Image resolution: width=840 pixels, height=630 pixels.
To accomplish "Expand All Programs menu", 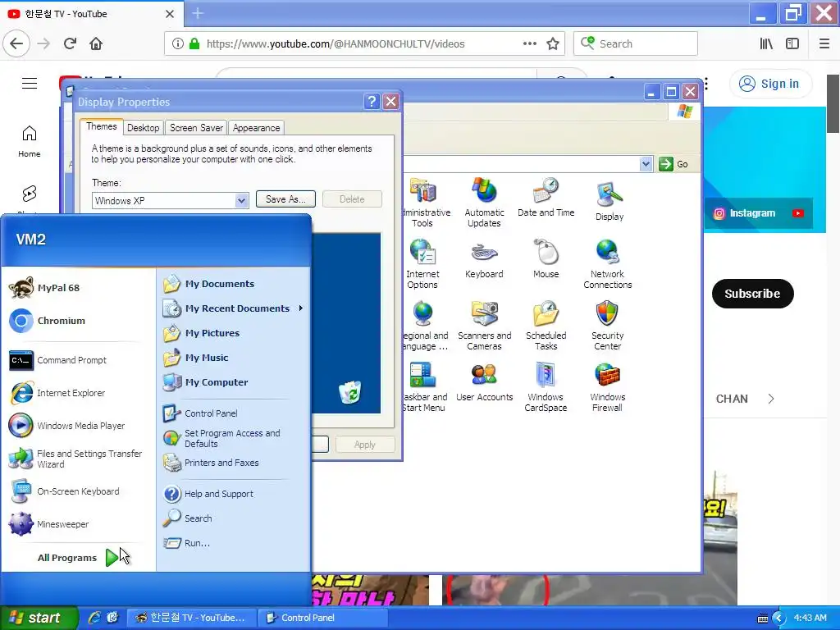I will point(78,558).
